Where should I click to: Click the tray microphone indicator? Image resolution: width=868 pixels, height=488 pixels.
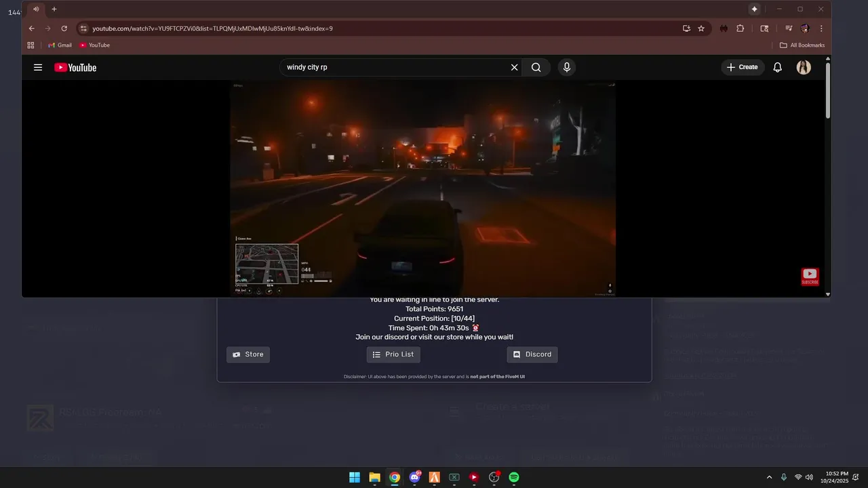click(x=784, y=477)
